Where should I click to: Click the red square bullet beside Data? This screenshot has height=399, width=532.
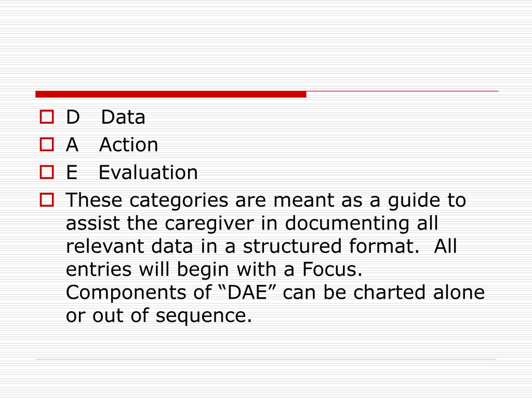click(47, 117)
